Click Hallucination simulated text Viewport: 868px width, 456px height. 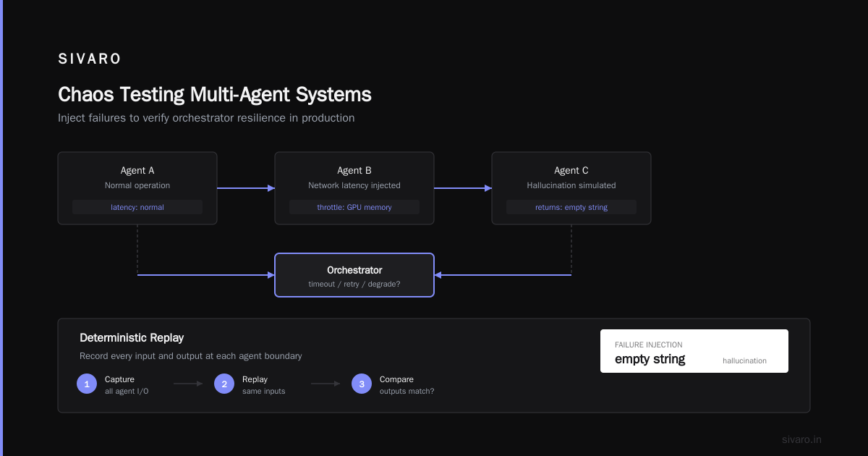pyautogui.click(x=571, y=185)
